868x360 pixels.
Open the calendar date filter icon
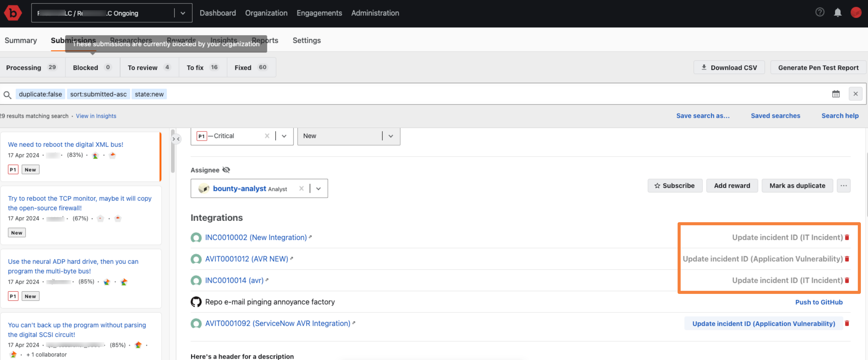tap(836, 94)
